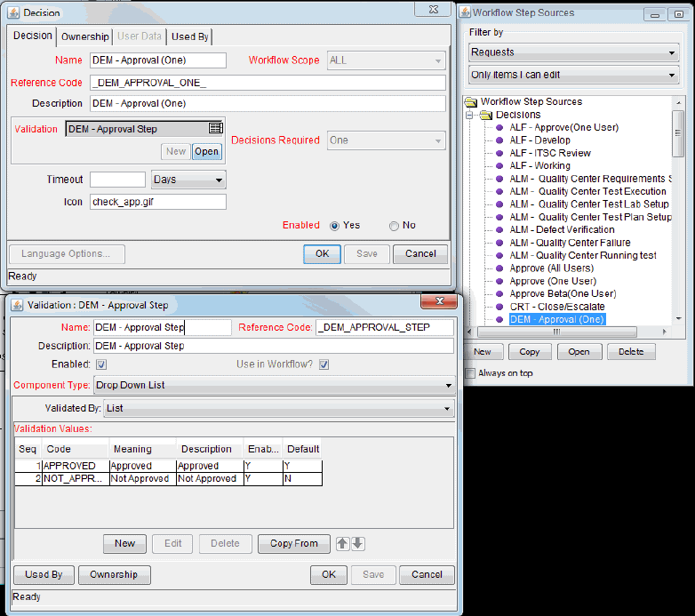Click the Language Options button
695x616 pixels.
coord(66,254)
